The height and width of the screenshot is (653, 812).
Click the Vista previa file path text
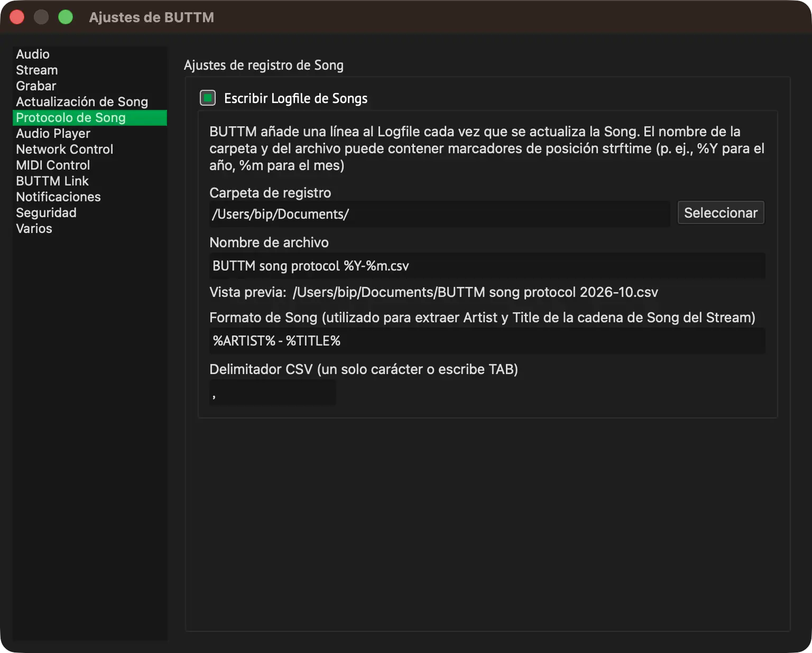point(475,292)
